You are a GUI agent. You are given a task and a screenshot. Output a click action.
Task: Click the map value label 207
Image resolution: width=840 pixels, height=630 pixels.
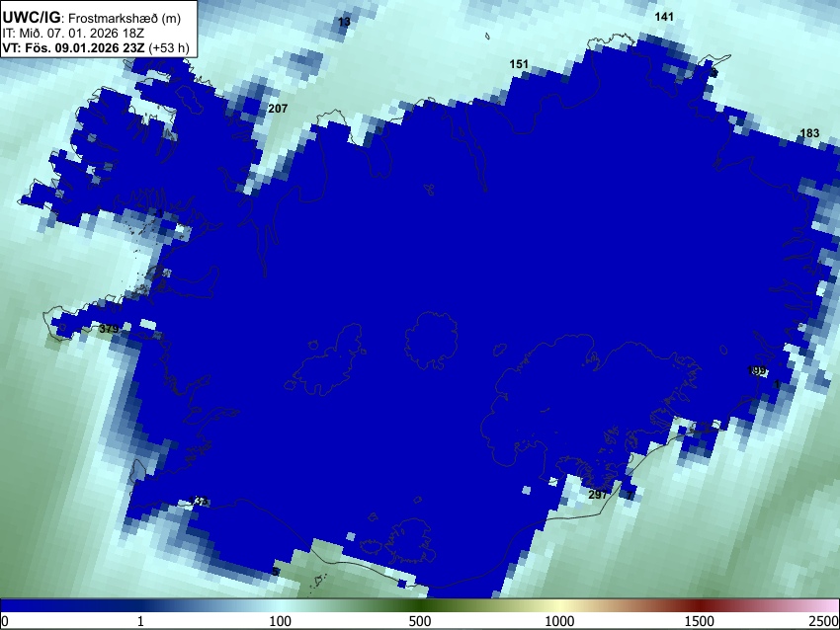[x=278, y=109]
